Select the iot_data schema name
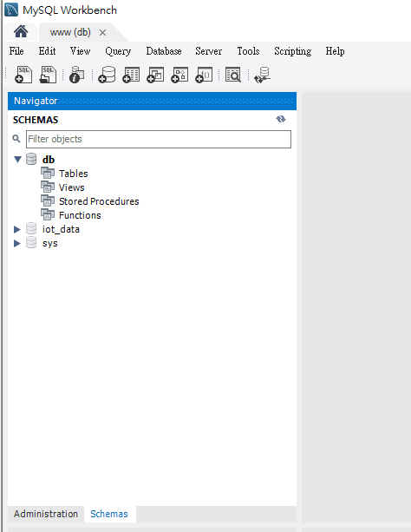The image size is (411, 532). click(61, 229)
